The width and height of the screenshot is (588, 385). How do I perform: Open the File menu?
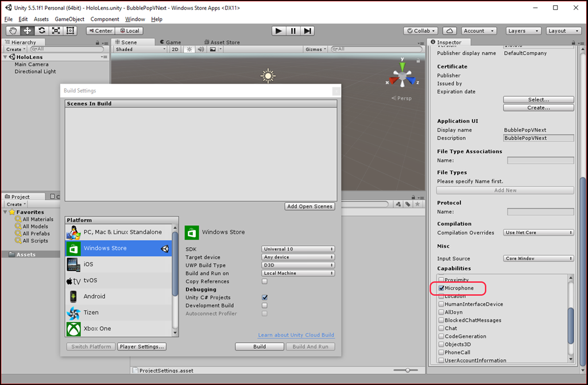pyautogui.click(x=9, y=19)
